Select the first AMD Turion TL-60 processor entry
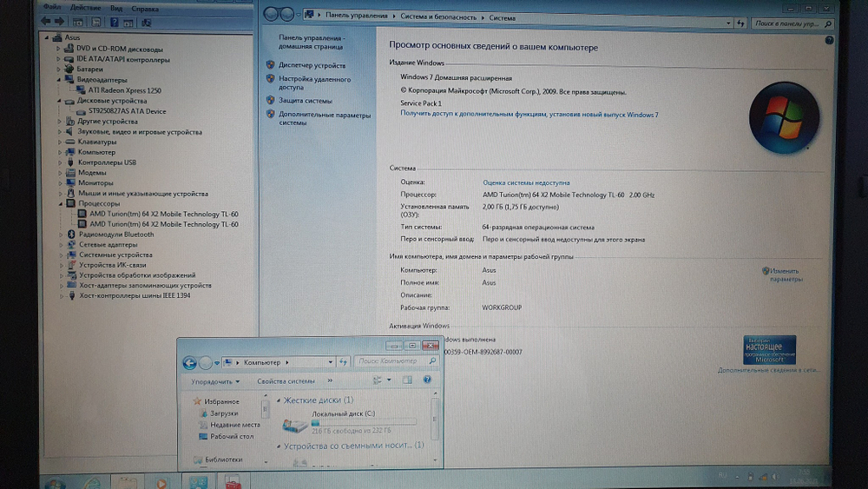868x489 pixels. (x=164, y=215)
